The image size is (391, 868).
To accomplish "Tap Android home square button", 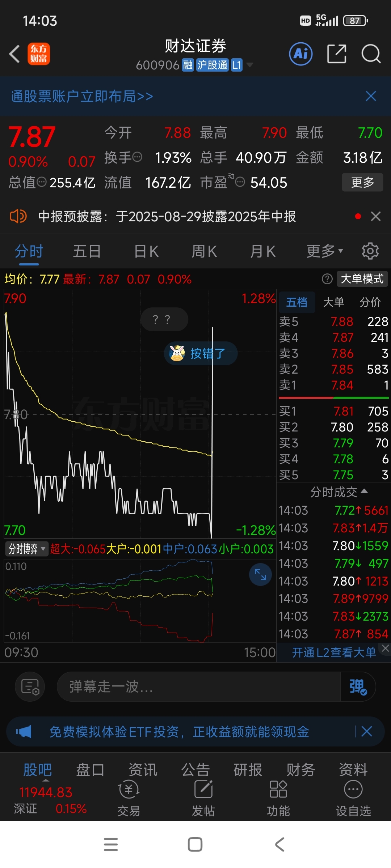I will (195, 844).
